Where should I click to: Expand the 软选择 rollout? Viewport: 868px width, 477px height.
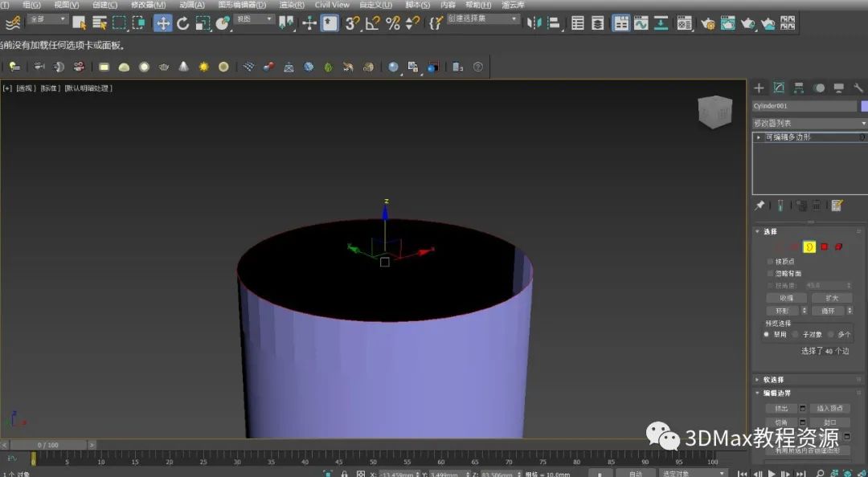773,379
